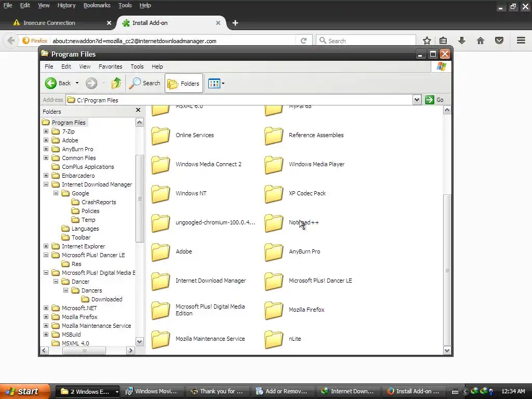532x399 pixels.
Task: Open Explorer Favorites menu
Action: click(x=110, y=66)
